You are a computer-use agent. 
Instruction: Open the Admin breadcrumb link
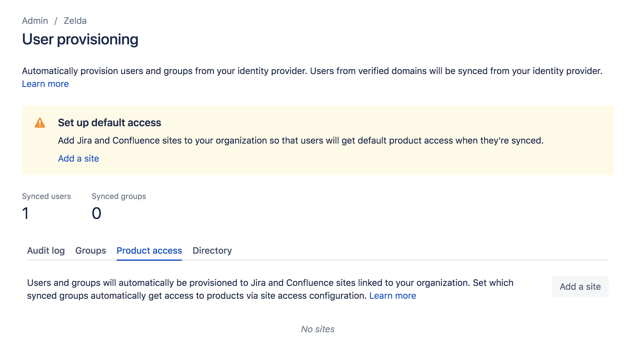click(35, 21)
